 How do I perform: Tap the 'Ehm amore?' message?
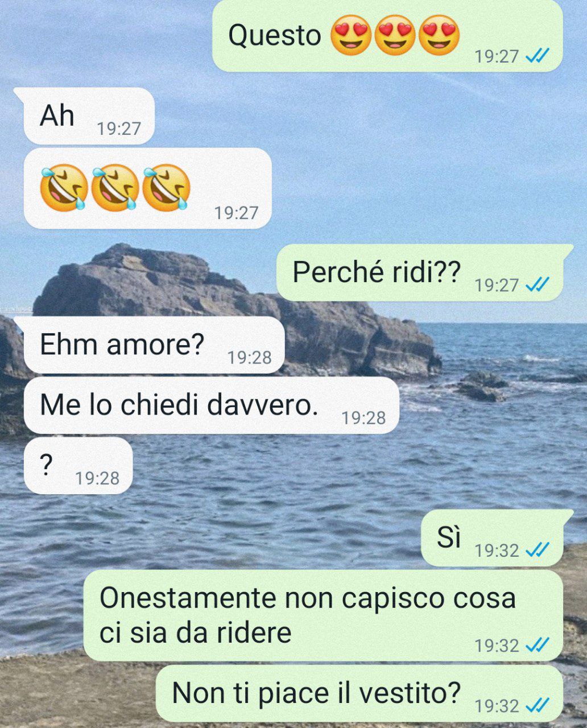[x=154, y=345]
